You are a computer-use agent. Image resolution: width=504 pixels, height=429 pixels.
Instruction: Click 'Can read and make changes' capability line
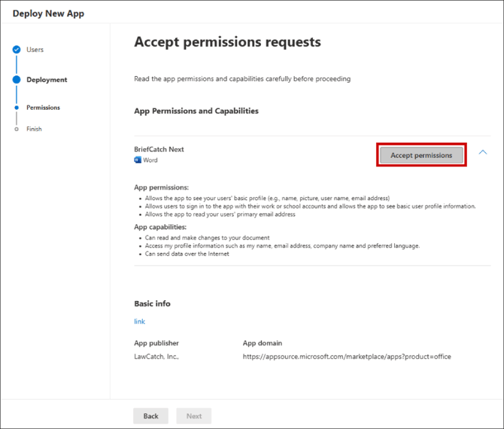207,238
